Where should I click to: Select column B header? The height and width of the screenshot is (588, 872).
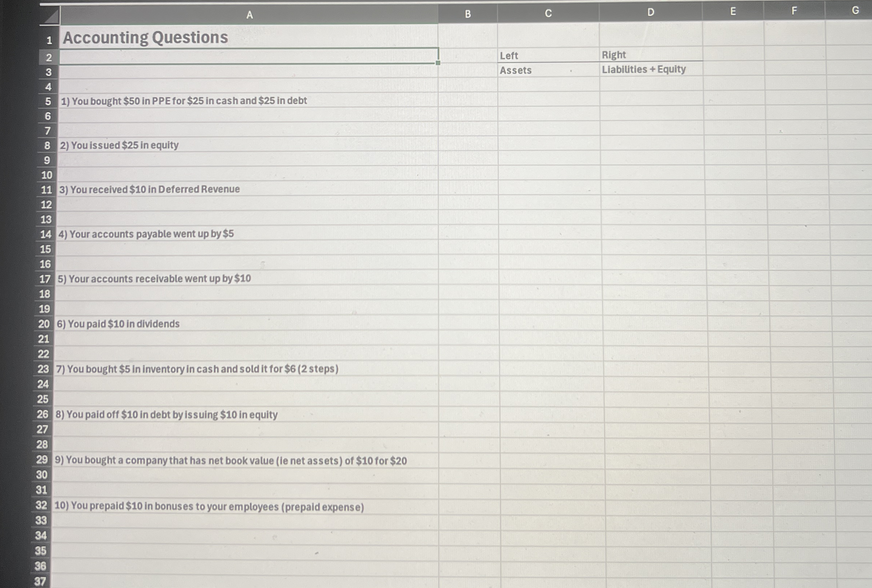pos(468,14)
